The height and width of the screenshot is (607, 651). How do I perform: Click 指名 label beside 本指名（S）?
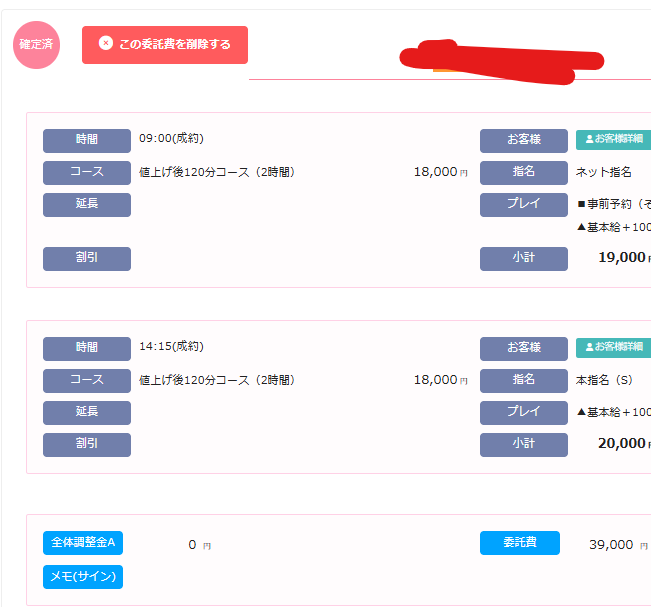click(523, 380)
